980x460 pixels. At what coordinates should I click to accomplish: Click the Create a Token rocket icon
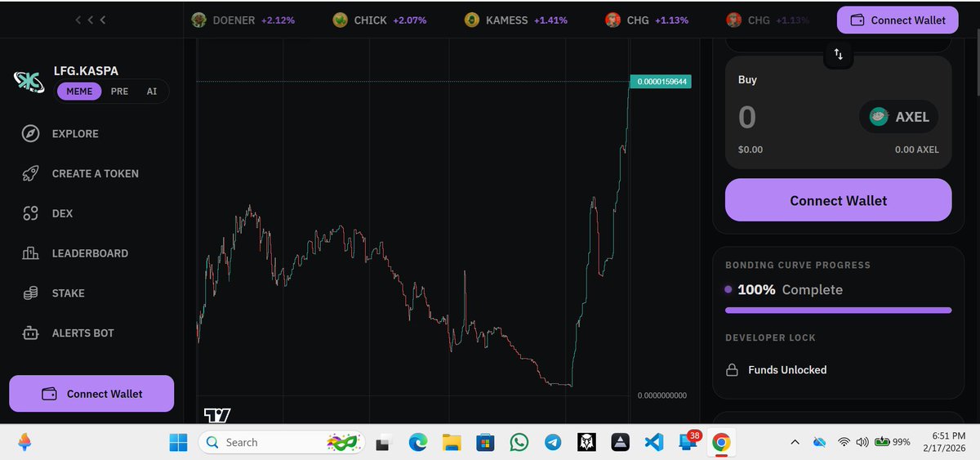coord(31,173)
